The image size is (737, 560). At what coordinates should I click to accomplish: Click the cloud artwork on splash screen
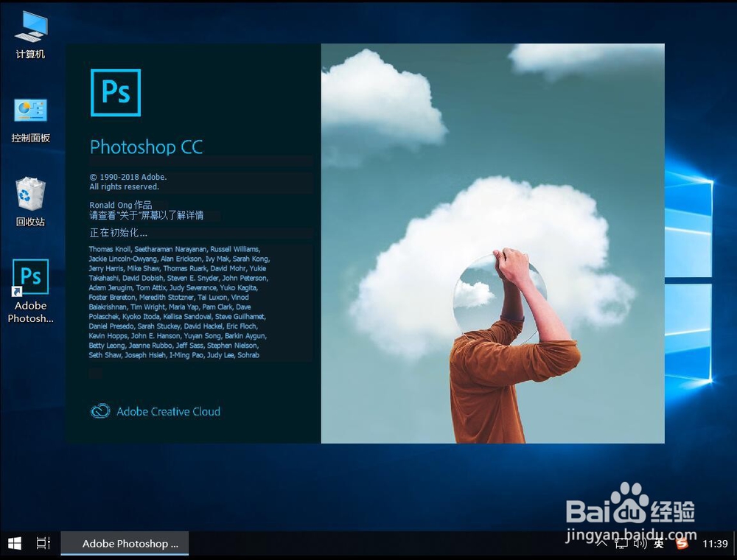492,243
